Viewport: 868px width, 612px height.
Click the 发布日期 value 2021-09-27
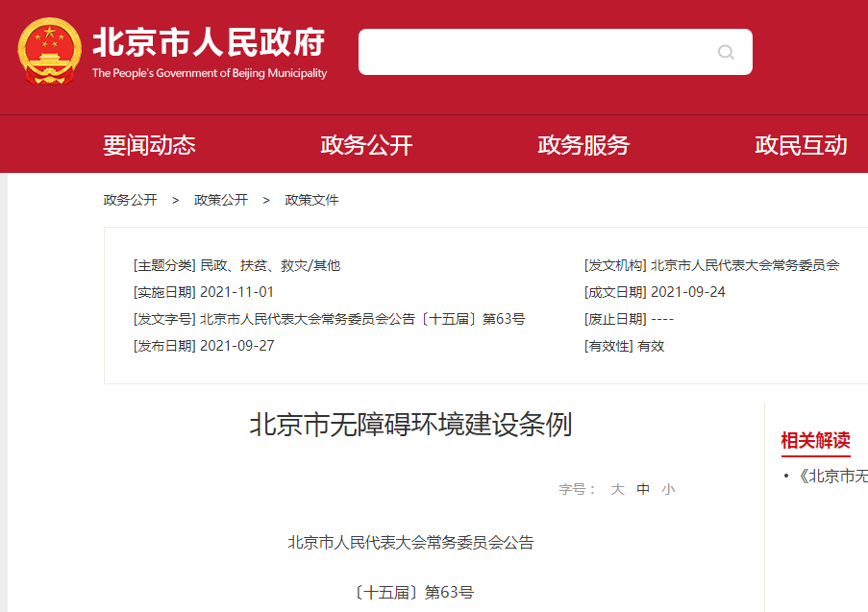coord(236,346)
